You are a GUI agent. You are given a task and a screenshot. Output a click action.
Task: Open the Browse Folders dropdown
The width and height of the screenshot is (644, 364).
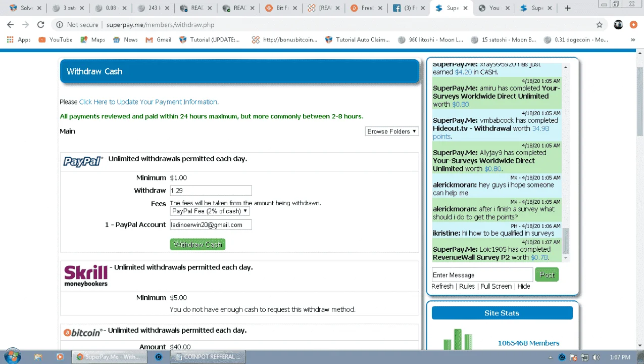[392, 131]
